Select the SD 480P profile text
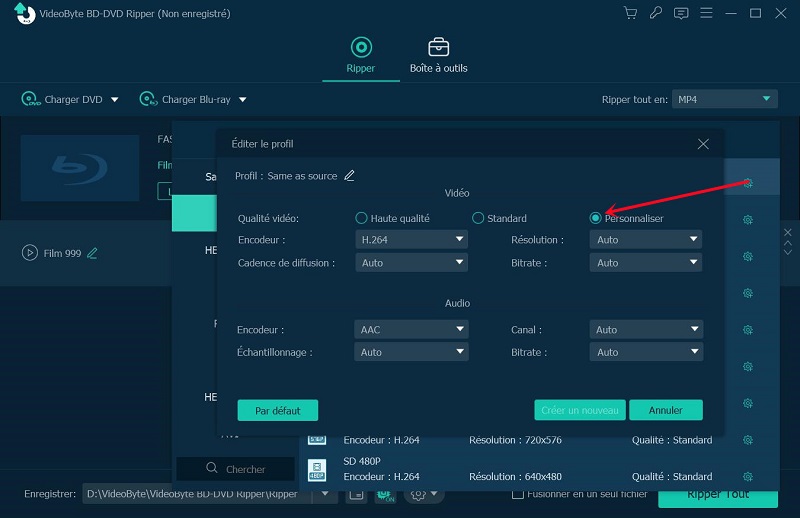This screenshot has width=800, height=518. point(362,461)
